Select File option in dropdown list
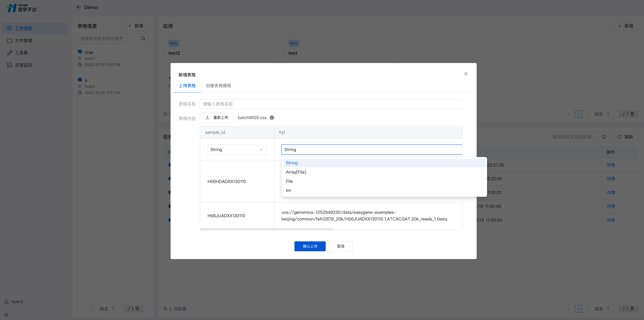 coord(289,181)
